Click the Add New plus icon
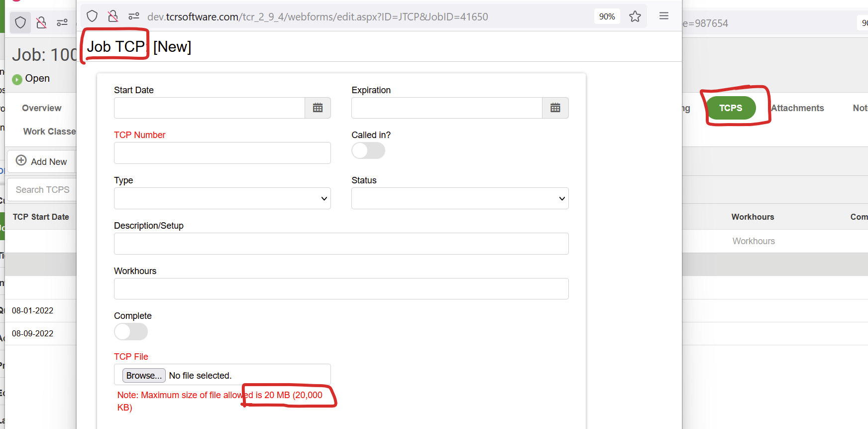 (21, 160)
